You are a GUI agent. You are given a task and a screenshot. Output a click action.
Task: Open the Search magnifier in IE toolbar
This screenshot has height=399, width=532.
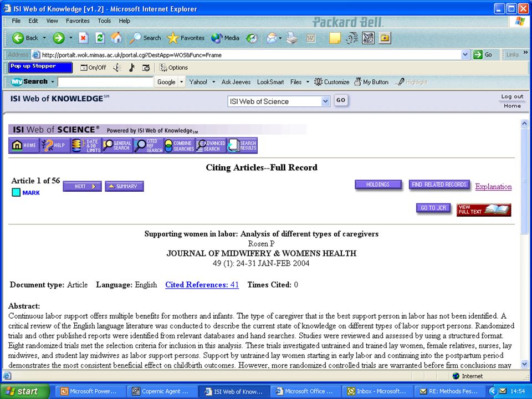pos(145,38)
